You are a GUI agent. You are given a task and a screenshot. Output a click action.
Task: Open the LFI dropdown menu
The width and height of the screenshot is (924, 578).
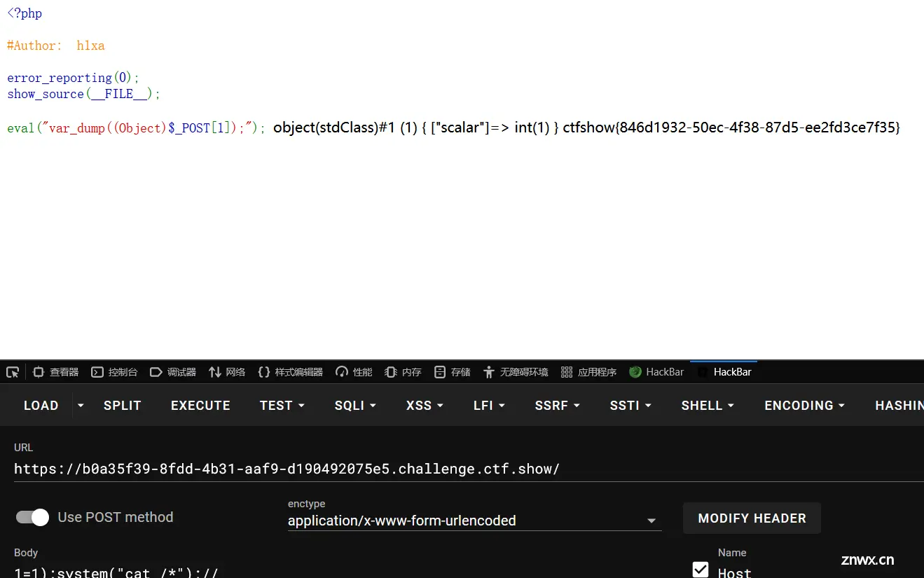click(488, 406)
